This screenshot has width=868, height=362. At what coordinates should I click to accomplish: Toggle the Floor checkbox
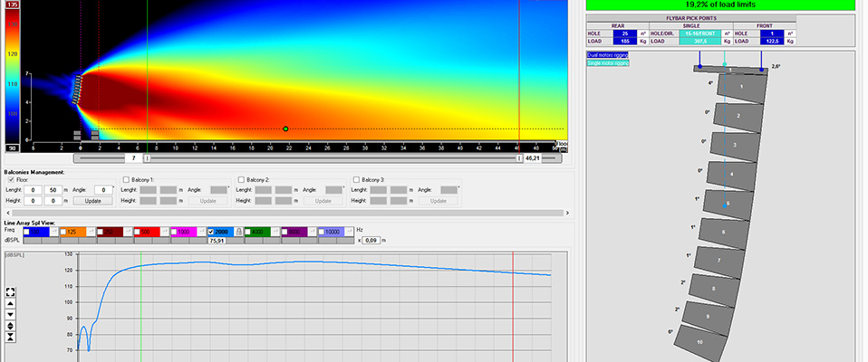pyautogui.click(x=11, y=179)
